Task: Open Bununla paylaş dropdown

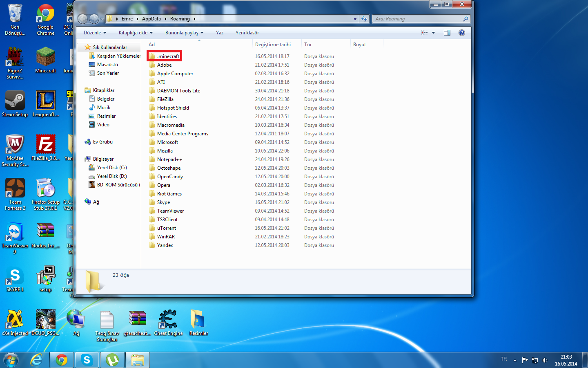Action: coord(184,33)
